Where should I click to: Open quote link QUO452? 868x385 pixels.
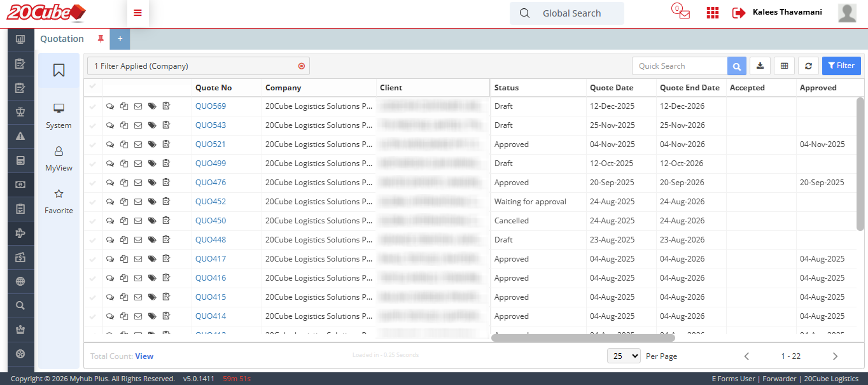[211, 202]
